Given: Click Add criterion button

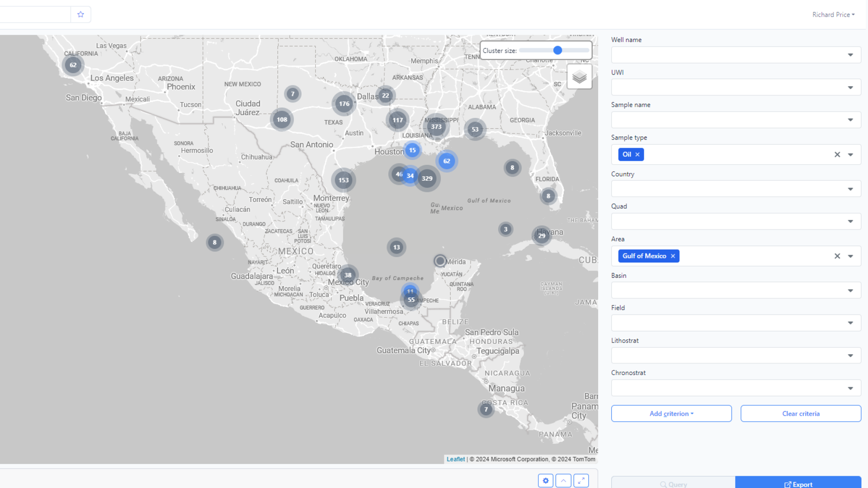Looking at the screenshot, I should pos(671,413).
